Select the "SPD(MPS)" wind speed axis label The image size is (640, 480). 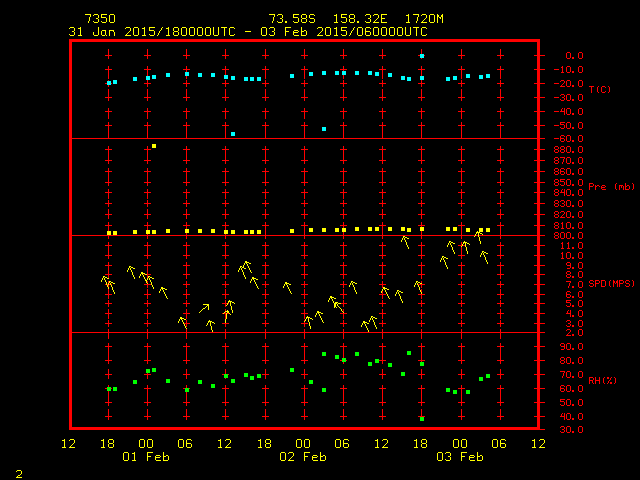[x=610, y=285]
